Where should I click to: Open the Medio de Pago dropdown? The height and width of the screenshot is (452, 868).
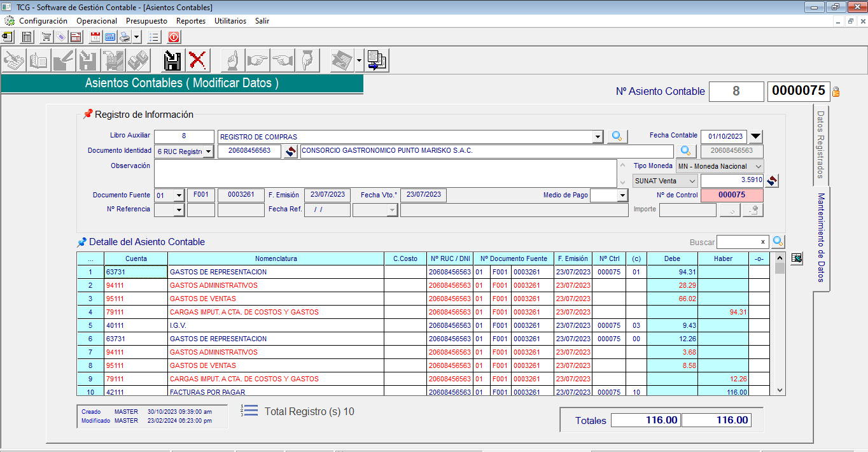pyautogui.click(x=622, y=195)
